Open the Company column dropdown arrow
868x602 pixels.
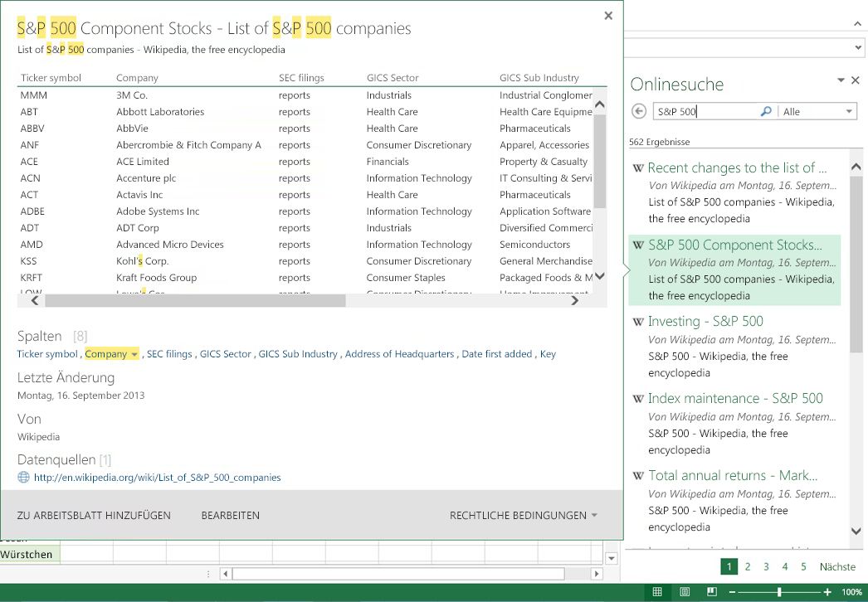134,354
